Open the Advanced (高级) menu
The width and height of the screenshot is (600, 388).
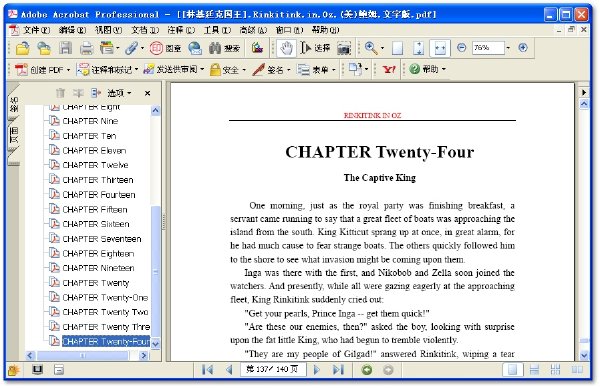pos(253,30)
